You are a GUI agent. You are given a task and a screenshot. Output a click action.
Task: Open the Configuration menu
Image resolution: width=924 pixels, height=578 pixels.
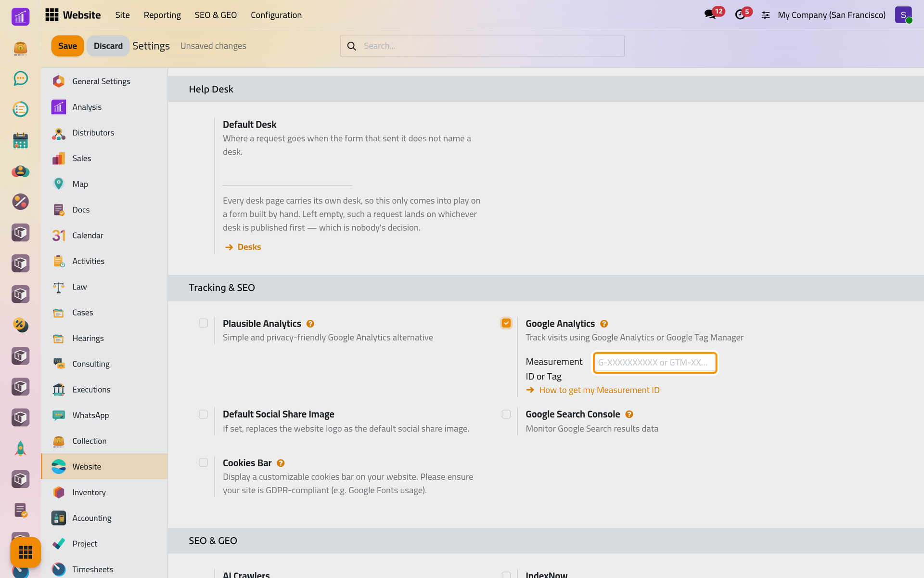[x=276, y=15]
